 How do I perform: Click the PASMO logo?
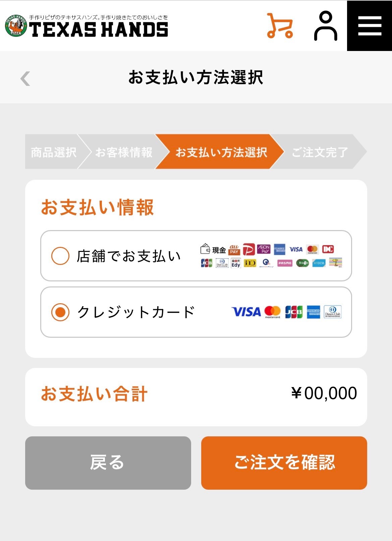click(285, 263)
